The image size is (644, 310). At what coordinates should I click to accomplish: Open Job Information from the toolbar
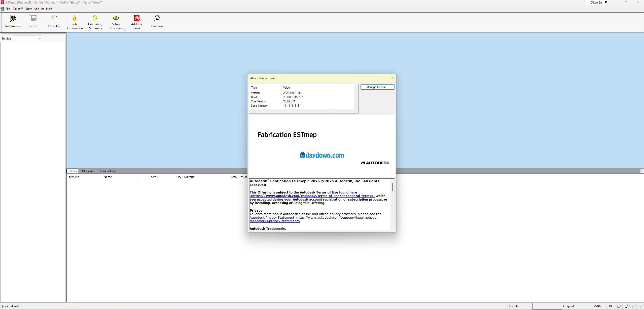75,22
